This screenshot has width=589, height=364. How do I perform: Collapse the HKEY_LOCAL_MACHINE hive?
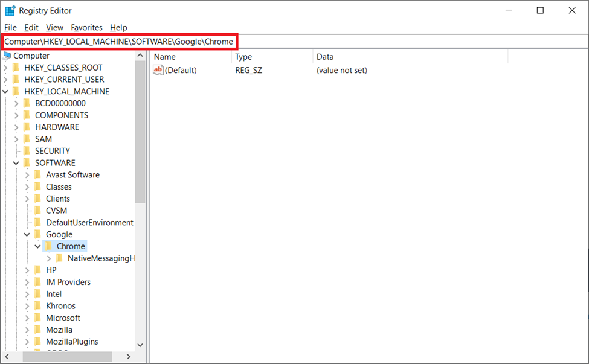coord(5,91)
